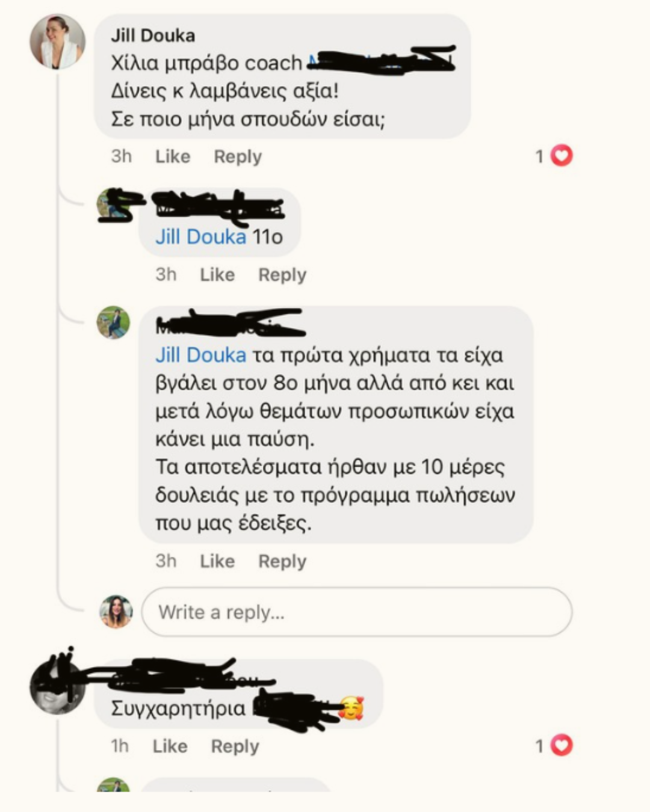Click the Jill Douka author name

[x=153, y=35]
